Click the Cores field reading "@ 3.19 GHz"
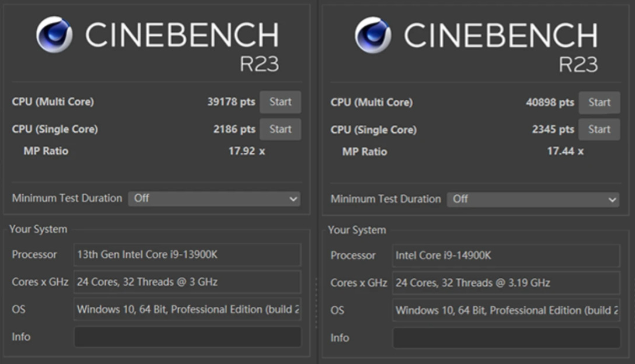Image resolution: width=635 pixels, height=364 pixels. (505, 283)
